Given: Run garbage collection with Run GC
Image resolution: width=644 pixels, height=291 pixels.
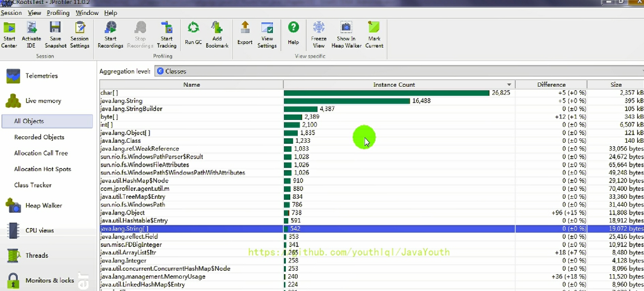Looking at the screenshot, I should (193, 34).
